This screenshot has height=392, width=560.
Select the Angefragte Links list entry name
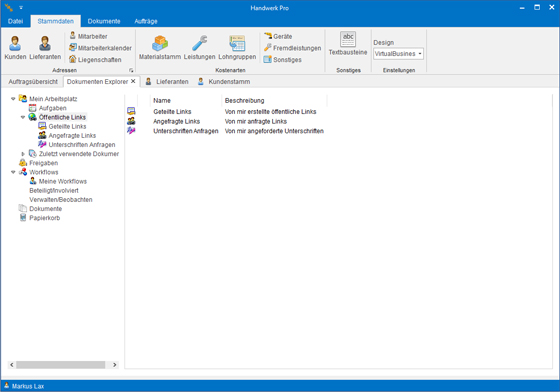click(x=176, y=121)
